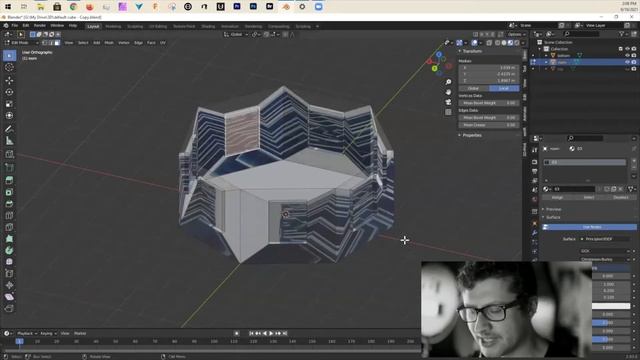640x360 pixels.
Task: Select the Transform tool
Action: 9,116
